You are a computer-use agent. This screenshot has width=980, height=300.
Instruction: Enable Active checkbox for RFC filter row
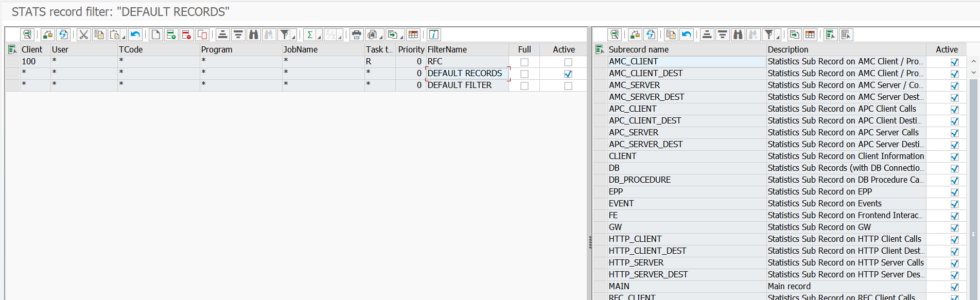568,62
